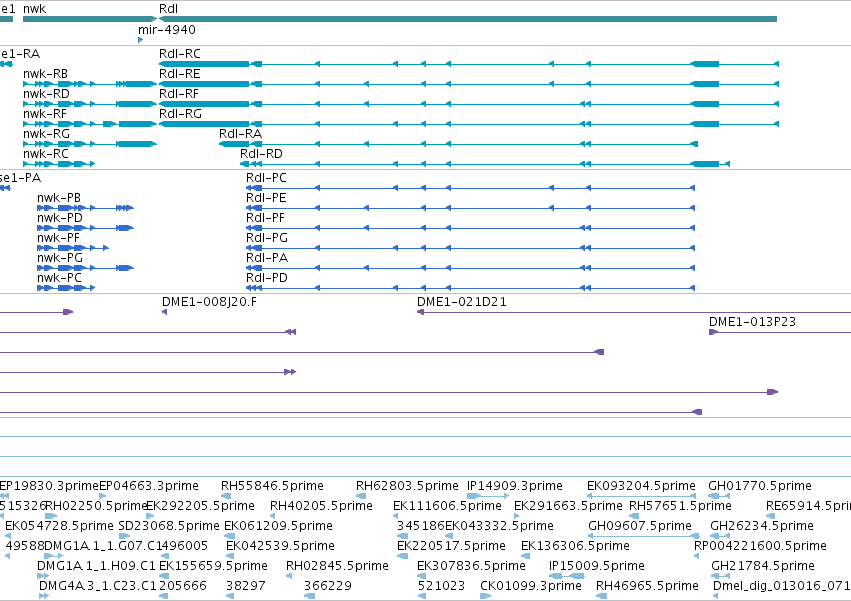
Task: Select clone DME1-013P23
Action: (752, 322)
